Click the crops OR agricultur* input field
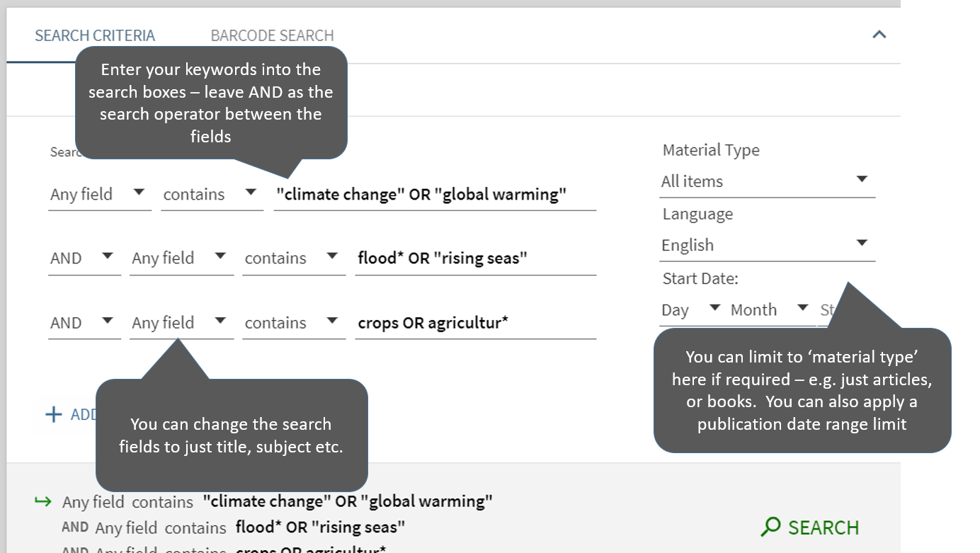Viewport: 980px width, 553px height. [x=474, y=323]
